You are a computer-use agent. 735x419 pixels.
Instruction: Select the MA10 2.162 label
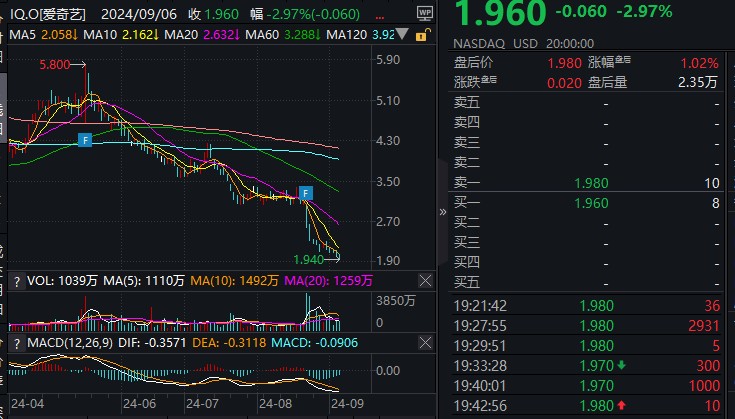[x=121, y=35]
